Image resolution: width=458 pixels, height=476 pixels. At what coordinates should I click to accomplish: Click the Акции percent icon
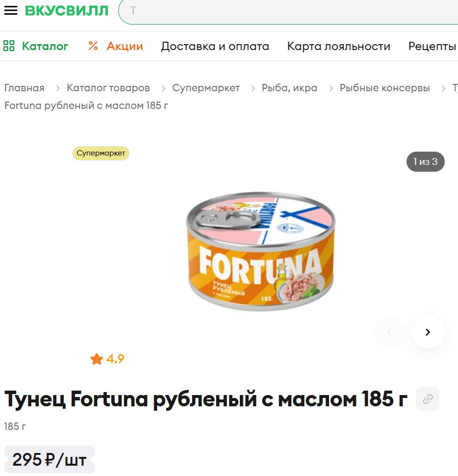click(93, 46)
